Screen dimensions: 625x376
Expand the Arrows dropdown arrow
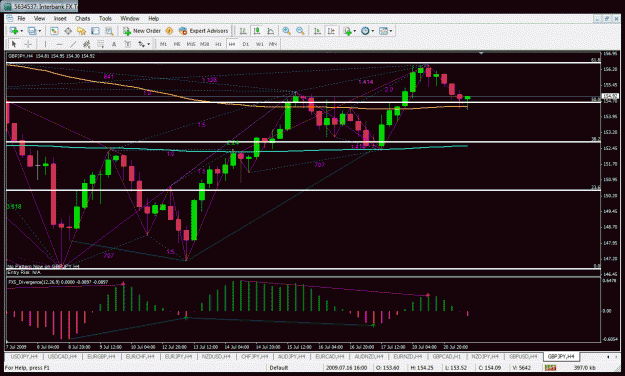tap(149, 44)
